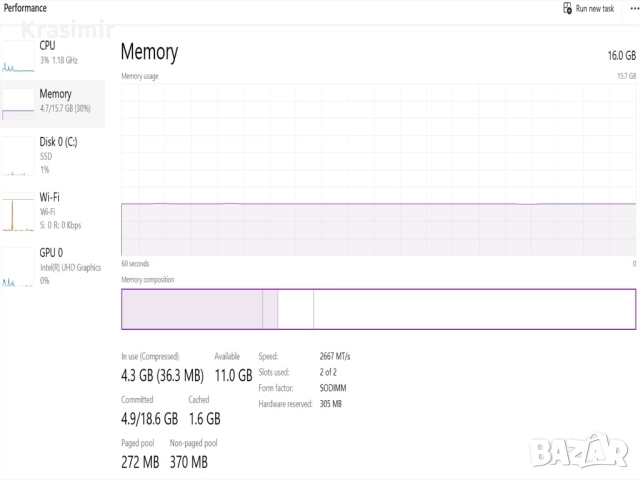Image resolution: width=640 pixels, height=480 pixels.
Task: Click the GPU 0 mini graph thumbnail
Action: pyautogui.click(x=18, y=267)
